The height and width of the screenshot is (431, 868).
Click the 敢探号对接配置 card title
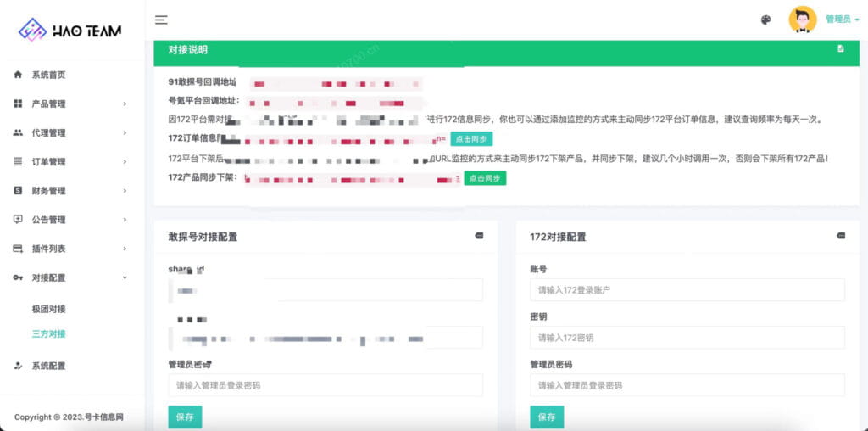tap(203, 237)
